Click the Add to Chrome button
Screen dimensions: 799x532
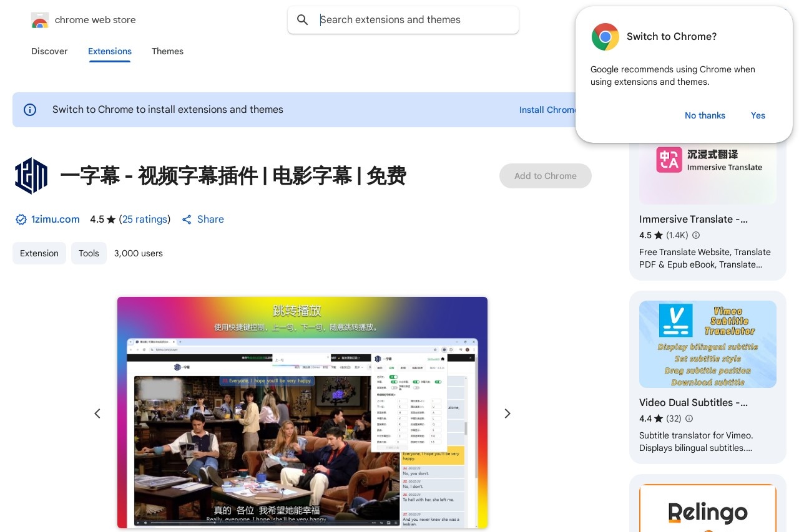[546, 176]
